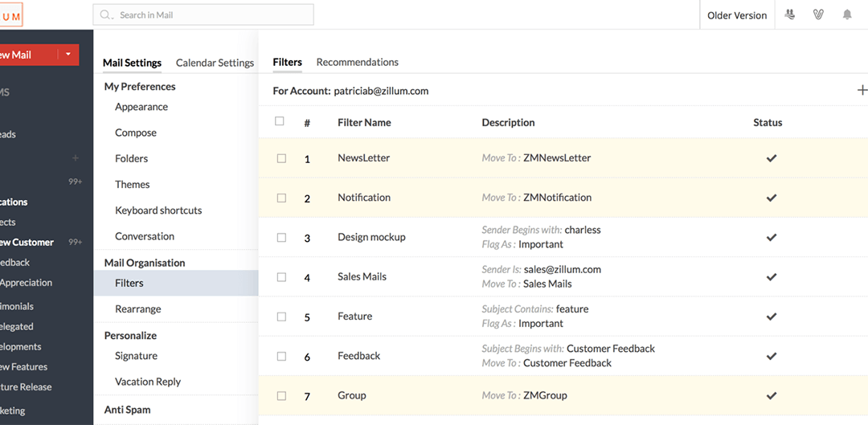Check the select-all filters checkbox
The height and width of the screenshot is (425, 868).
pyautogui.click(x=280, y=121)
